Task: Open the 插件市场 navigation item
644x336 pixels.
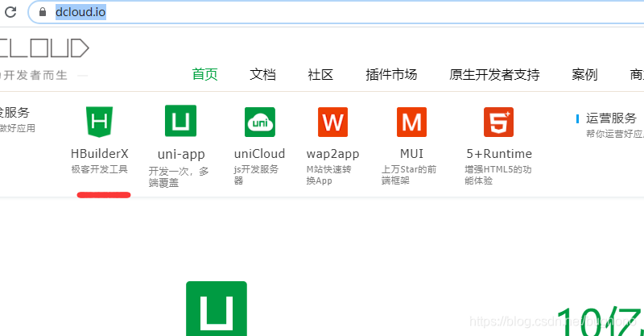Action: coord(391,74)
